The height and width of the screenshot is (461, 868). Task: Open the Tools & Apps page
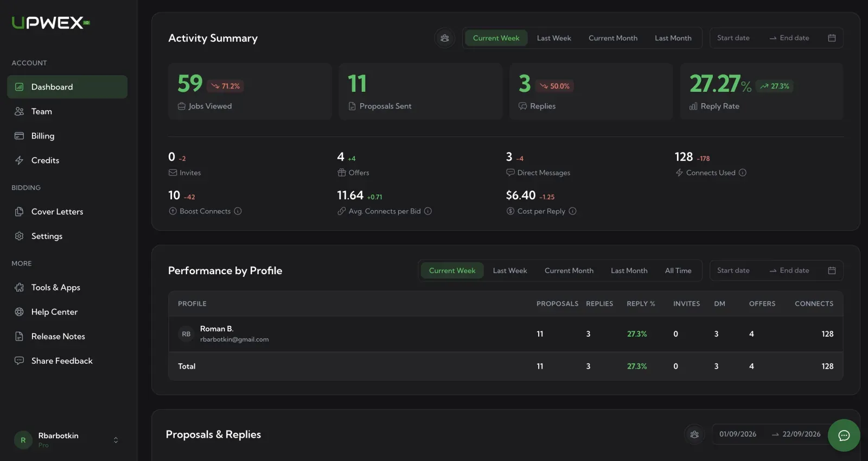pos(67,287)
